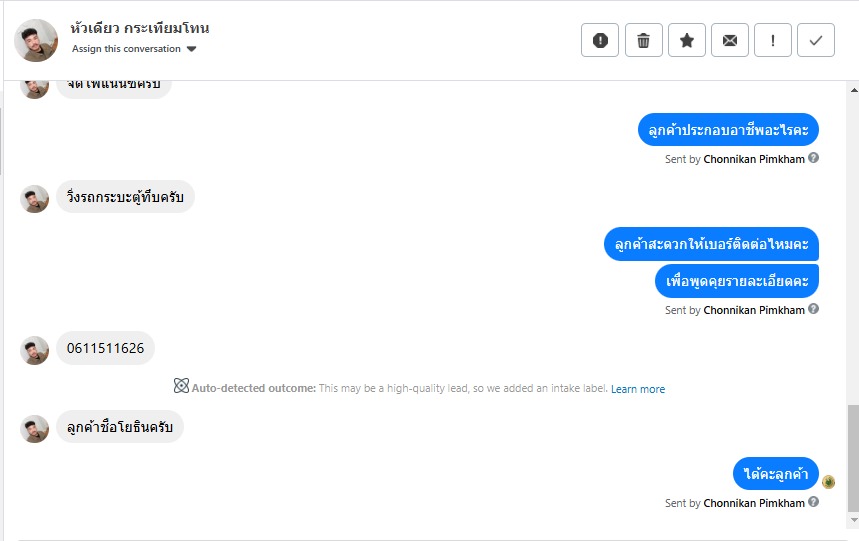This screenshot has height=541, width=859.
Task: Click the phone number message 0611511626
Action: 105,348
